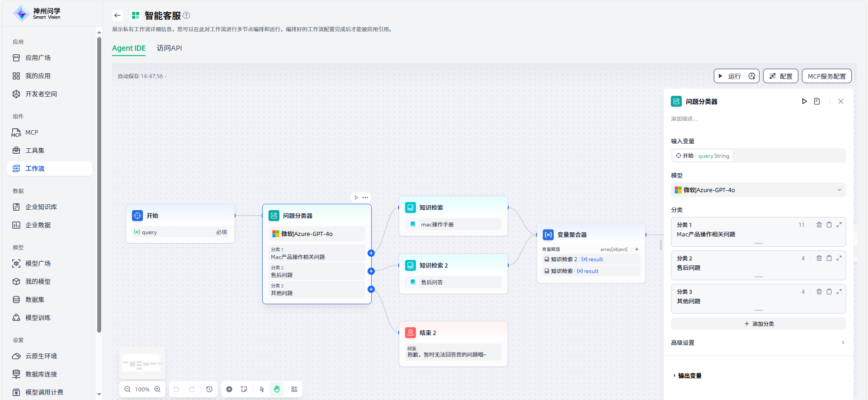Zoom out the workflow canvas
The width and height of the screenshot is (868, 400).
tap(127, 389)
